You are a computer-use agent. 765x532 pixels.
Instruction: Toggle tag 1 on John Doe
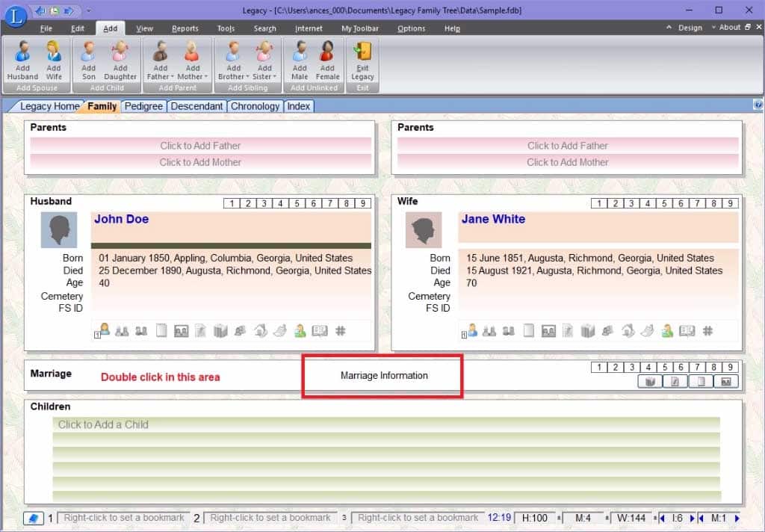(x=232, y=203)
